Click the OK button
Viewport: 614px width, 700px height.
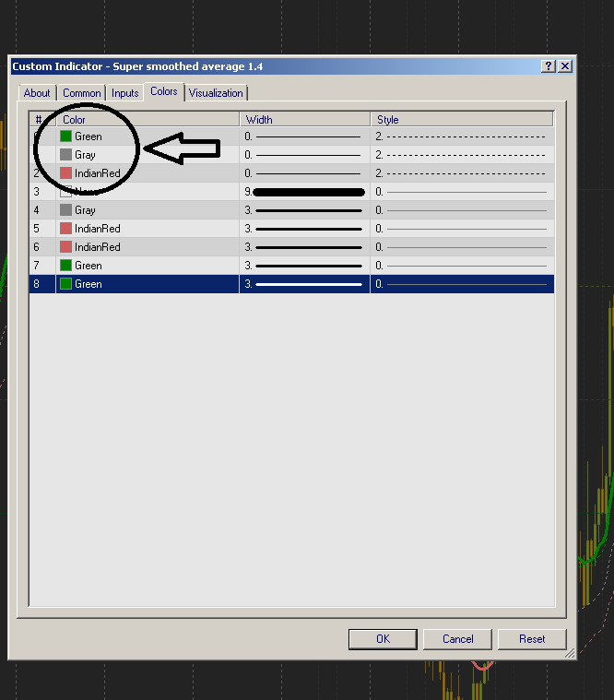click(383, 639)
